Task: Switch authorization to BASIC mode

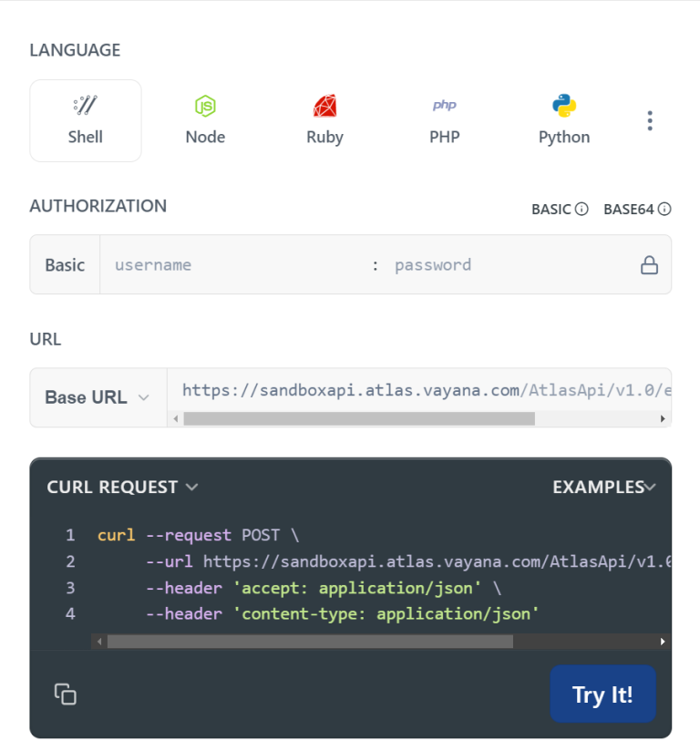Action: click(551, 209)
